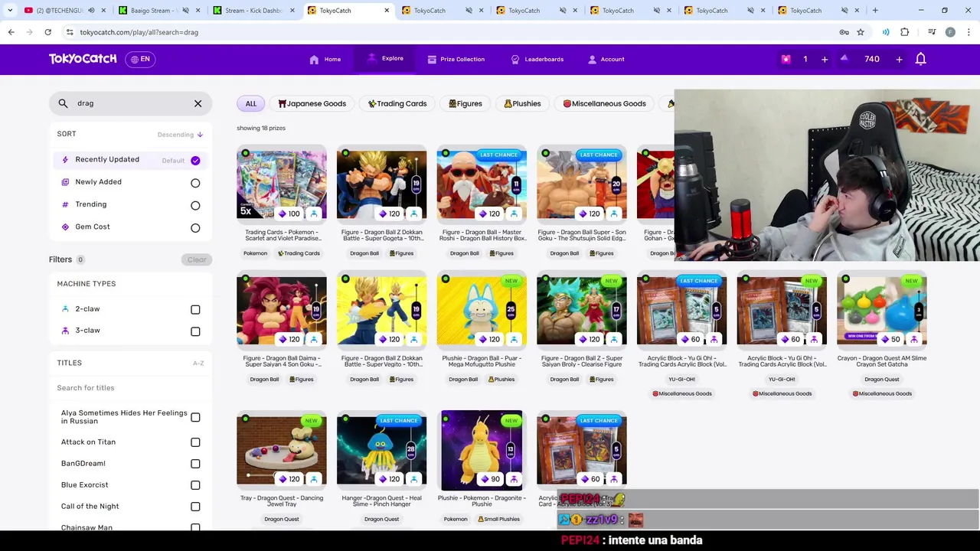980x551 pixels.
Task: Check the Blue Exorcist title filter
Action: (195, 485)
